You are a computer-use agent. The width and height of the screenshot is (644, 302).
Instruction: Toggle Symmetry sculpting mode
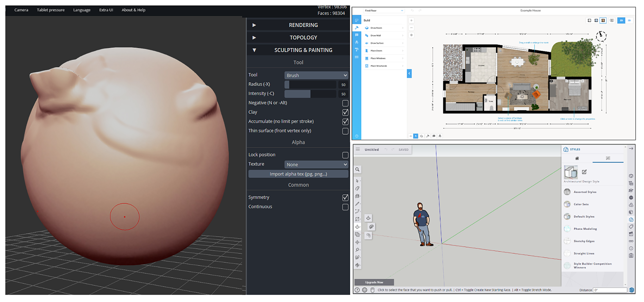(345, 198)
